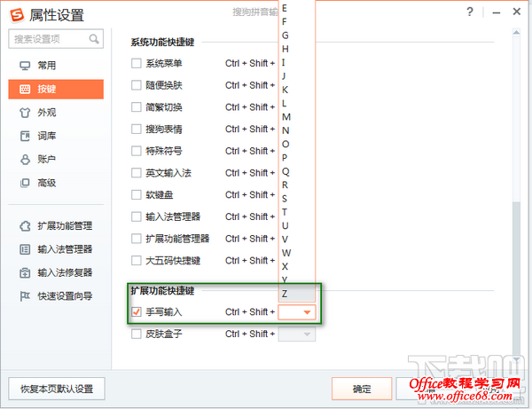Enable the 特殊符号 shortcut checkbox
Image resolution: width=532 pixels, height=409 pixels.
[x=137, y=151]
